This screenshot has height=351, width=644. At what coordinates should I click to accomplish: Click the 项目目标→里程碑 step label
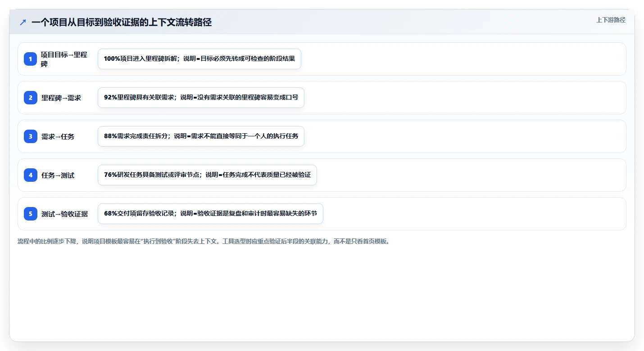point(64,59)
